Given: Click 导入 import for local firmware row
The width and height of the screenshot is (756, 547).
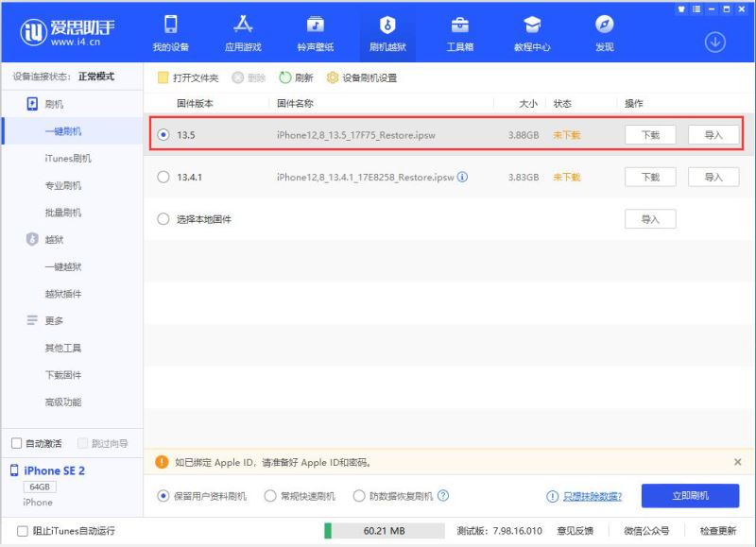Looking at the screenshot, I should coord(650,219).
